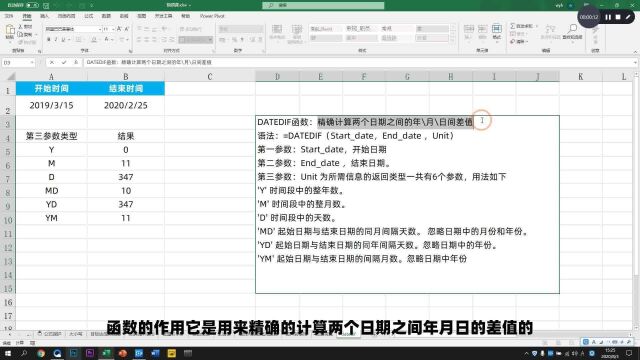Viewport: 640px width, 360px height.
Task: Open the Windows Start menu
Action: [x=8, y=353]
